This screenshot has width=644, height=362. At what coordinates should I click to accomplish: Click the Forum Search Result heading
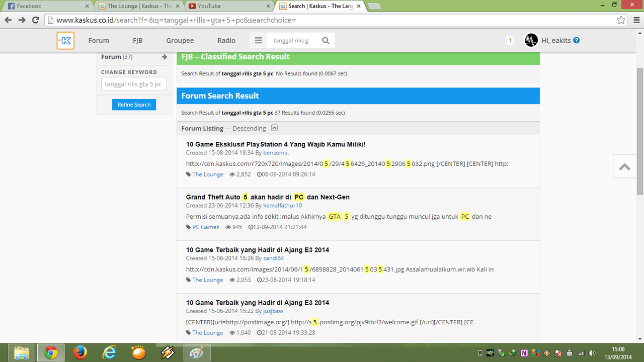220,96
